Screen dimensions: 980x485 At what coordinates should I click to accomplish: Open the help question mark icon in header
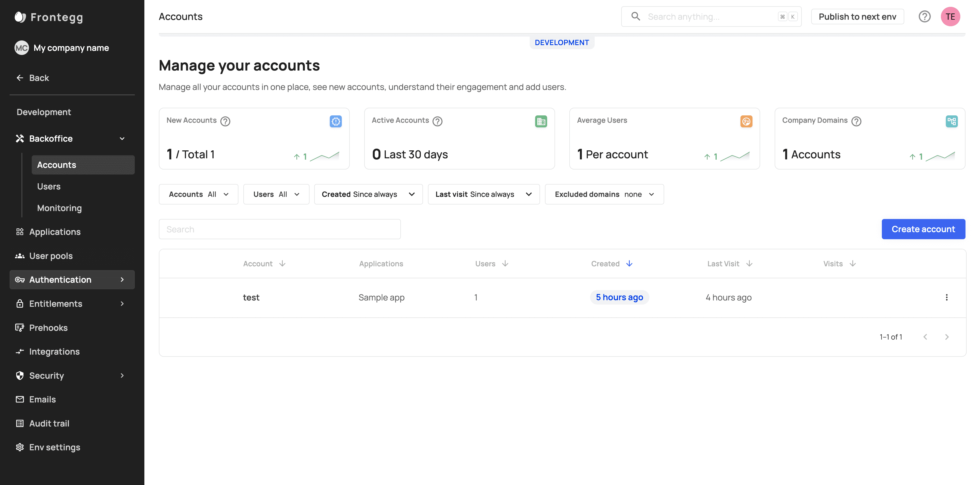(924, 17)
